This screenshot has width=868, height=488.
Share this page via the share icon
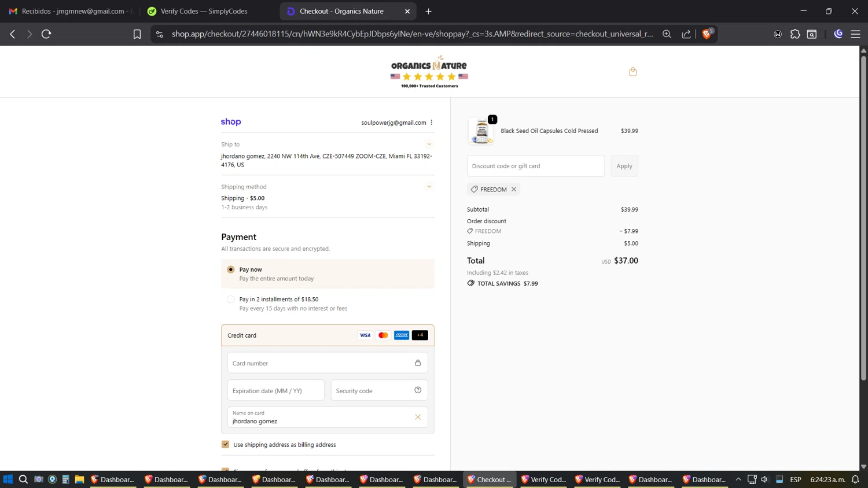686,34
